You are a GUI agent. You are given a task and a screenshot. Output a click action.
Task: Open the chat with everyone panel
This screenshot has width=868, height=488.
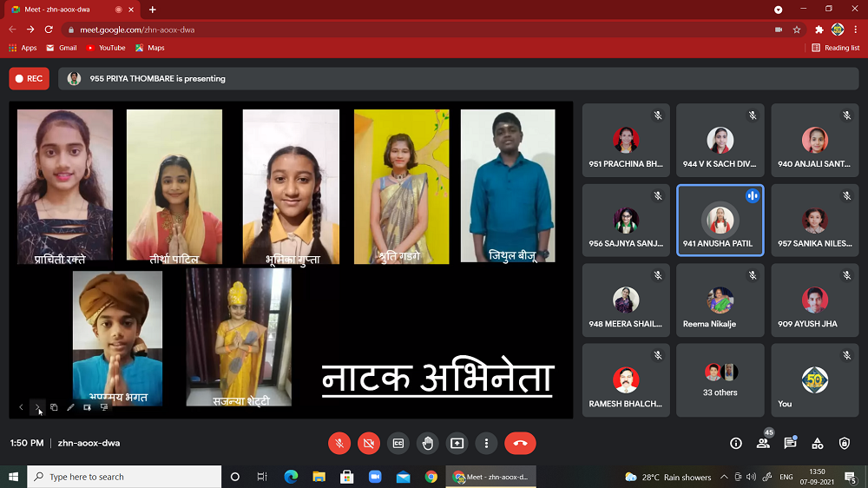tap(790, 443)
